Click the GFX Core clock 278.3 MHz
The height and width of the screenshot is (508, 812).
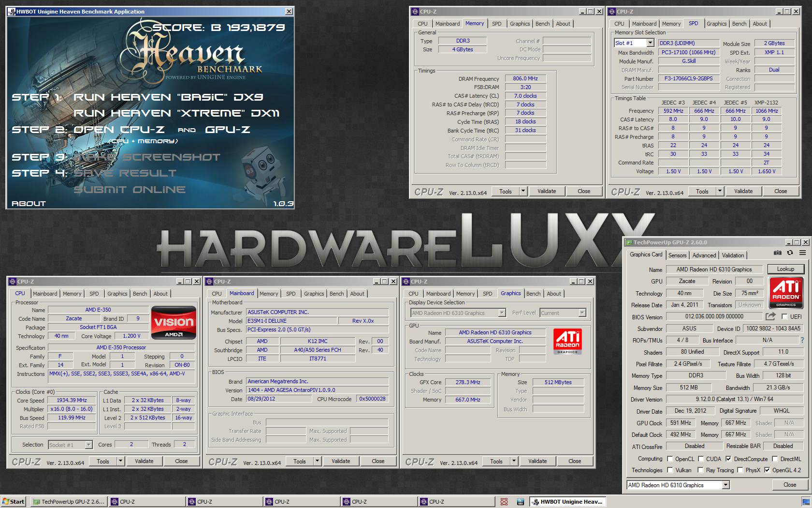tap(467, 382)
